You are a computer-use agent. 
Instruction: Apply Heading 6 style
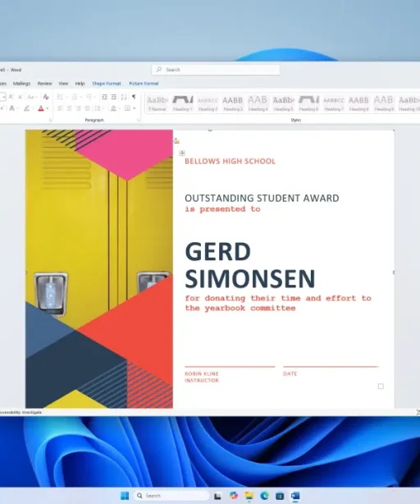click(x=308, y=103)
